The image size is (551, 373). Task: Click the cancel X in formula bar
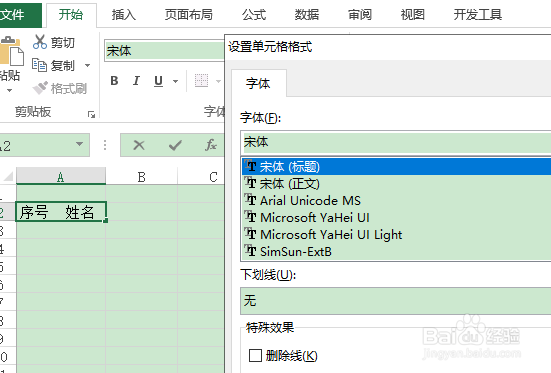(x=139, y=145)
